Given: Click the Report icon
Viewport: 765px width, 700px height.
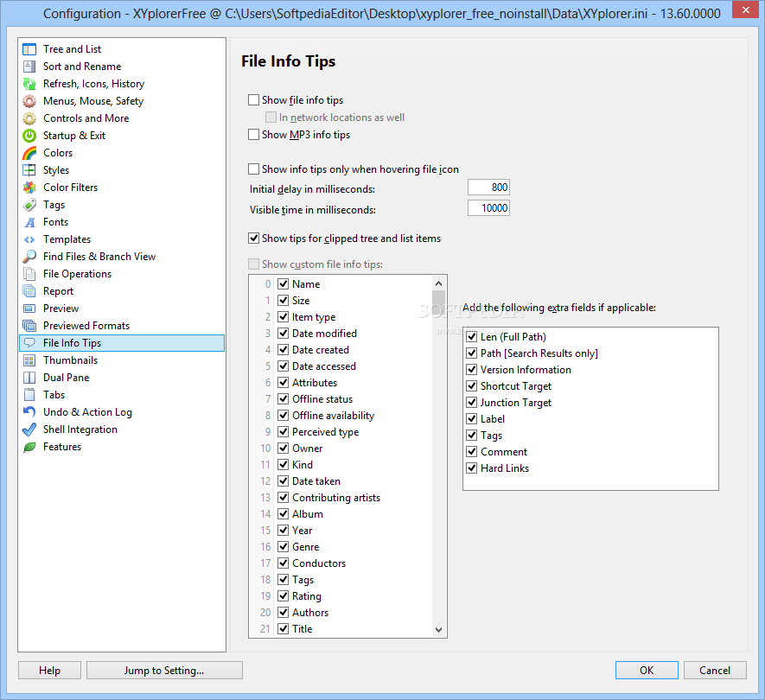Looking at the screenshot, I should point(29,291).
